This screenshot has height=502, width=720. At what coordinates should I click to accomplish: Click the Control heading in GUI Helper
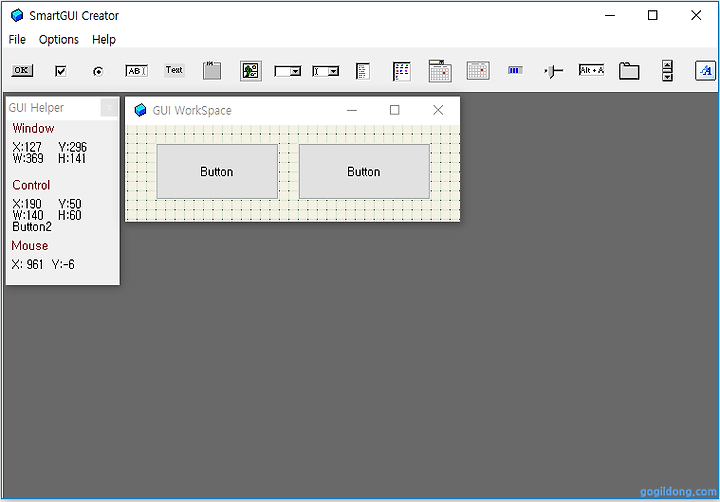[31, 185]
